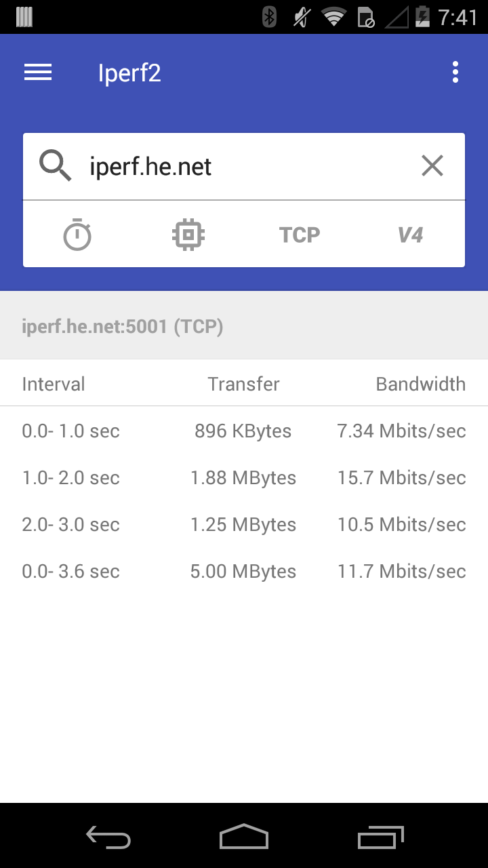The width and height of the screenshot is (488, 868).
Task: Open the Android recent apps view
Action: (x=380, y=837)
